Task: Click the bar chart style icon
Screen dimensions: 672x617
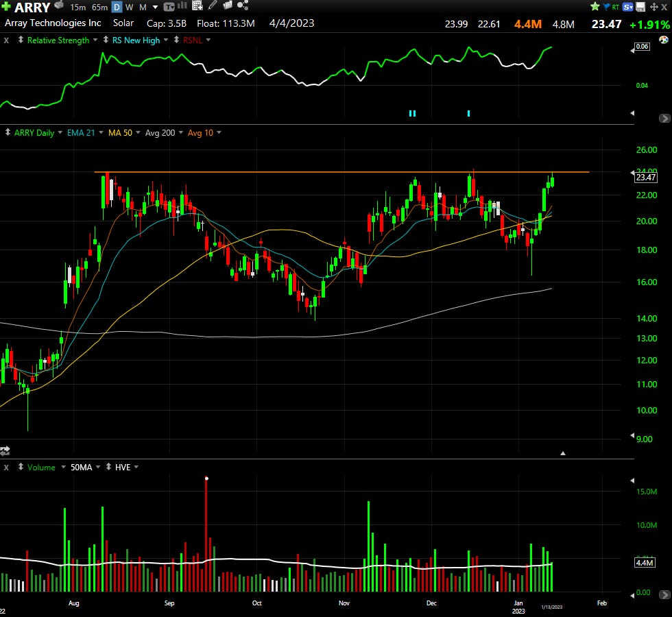Action: point(182,5)
